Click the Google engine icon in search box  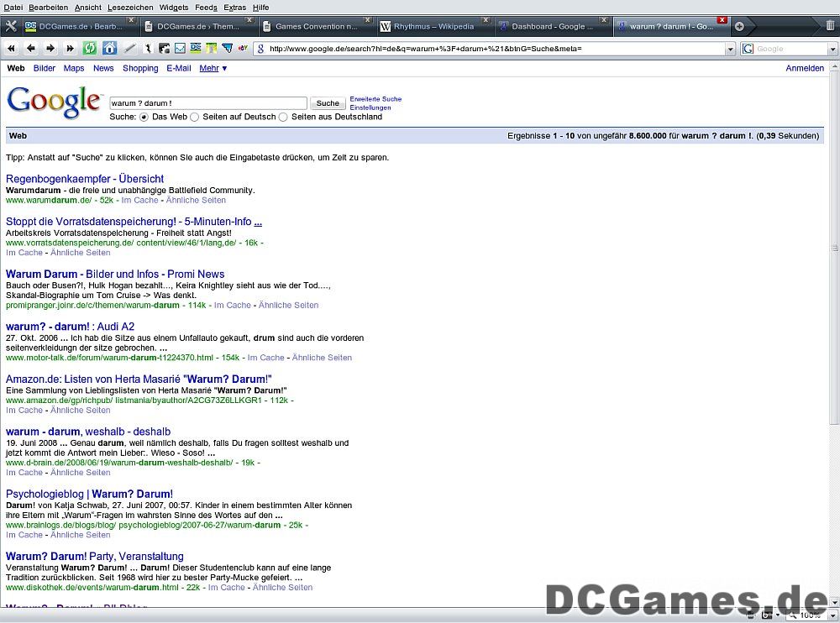pyautogui.click(x=748, y=49)
